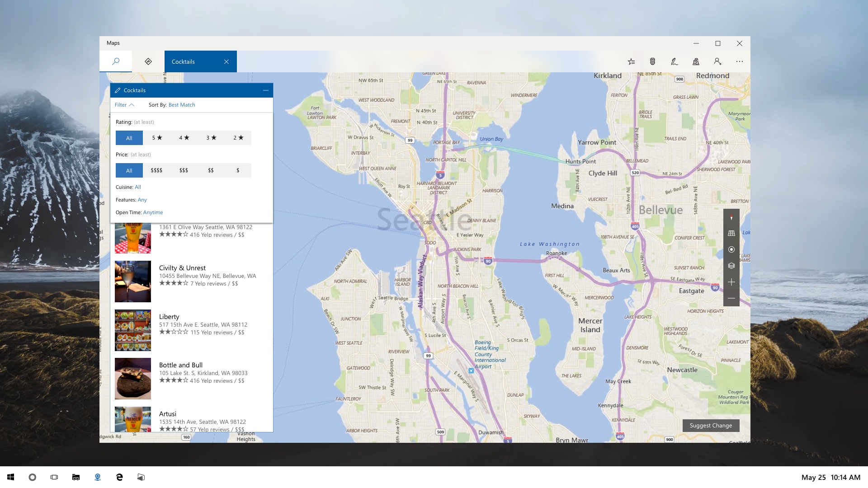Filter price by $$
The height and width of the screenshot is (488, 868).
pos(211,170)
